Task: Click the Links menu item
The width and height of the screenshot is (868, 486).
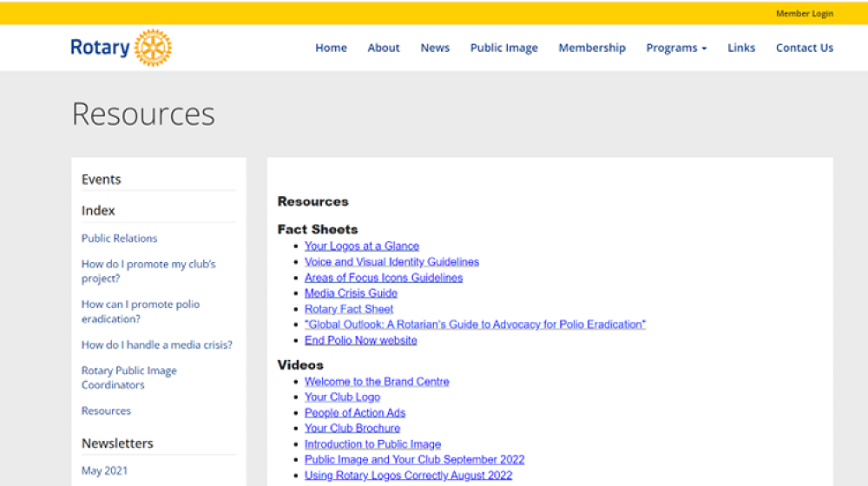Action: tap(741, 49)
